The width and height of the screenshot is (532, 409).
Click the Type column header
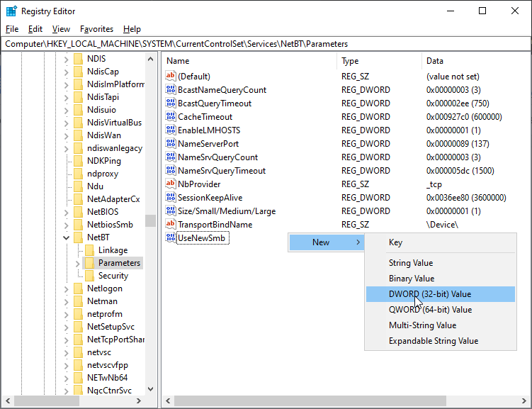pyautogui.click(x=379, y=61)
